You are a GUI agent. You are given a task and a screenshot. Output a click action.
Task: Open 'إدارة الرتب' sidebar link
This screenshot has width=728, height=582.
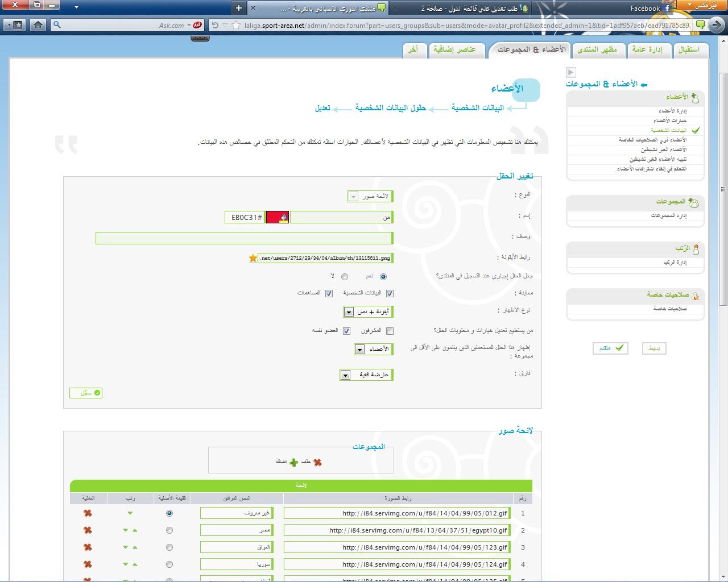pyautogui.click(x=675, y=263)
